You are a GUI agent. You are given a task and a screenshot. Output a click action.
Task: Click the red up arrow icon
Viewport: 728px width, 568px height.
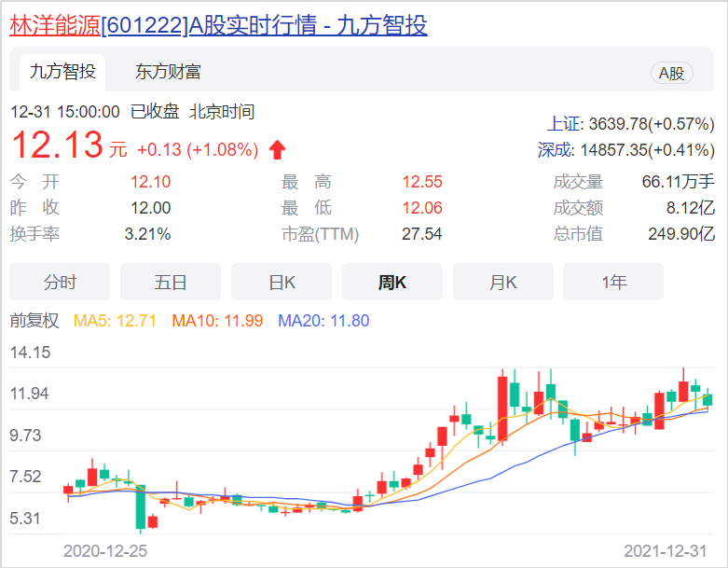[277, 149]
